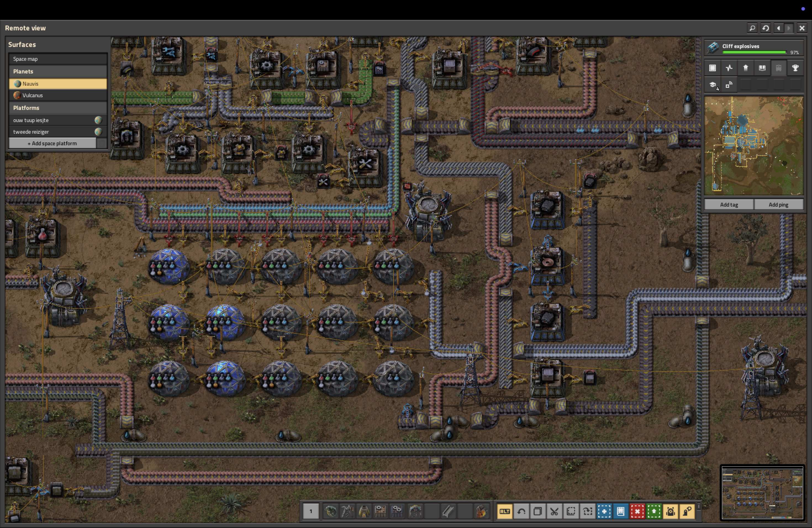Open the ouw tuup iesjte platform
Viewport: 812px width, 528px height.
point(58,120)
